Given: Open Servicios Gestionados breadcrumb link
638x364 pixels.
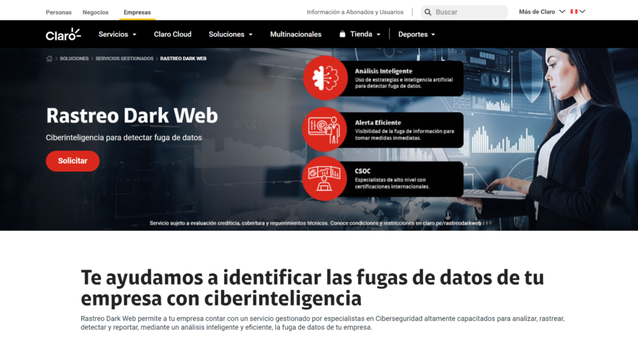Looking at the screenshot, I should pos(124,58).
